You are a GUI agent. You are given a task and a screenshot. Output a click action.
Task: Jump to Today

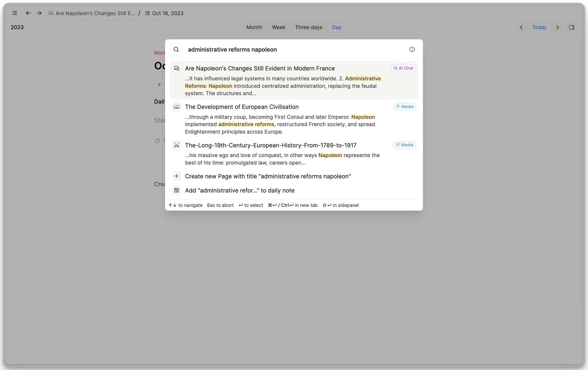coord(539,27)
